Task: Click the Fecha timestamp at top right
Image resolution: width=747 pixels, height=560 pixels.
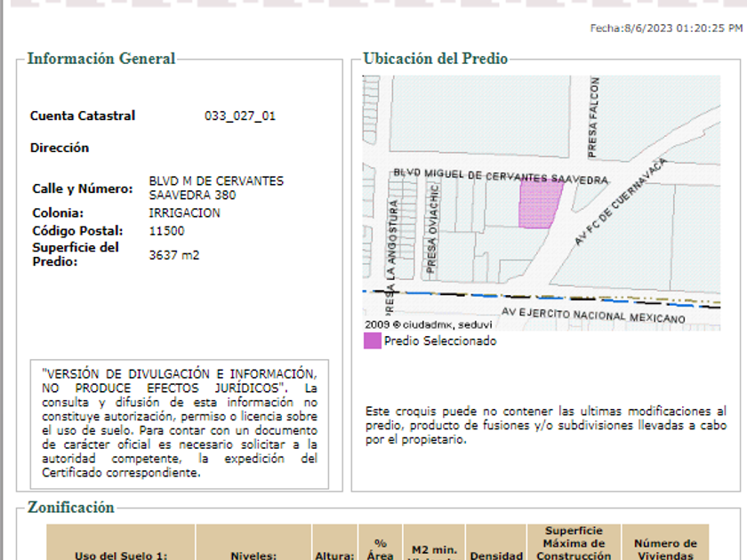Action: point(666,28)
